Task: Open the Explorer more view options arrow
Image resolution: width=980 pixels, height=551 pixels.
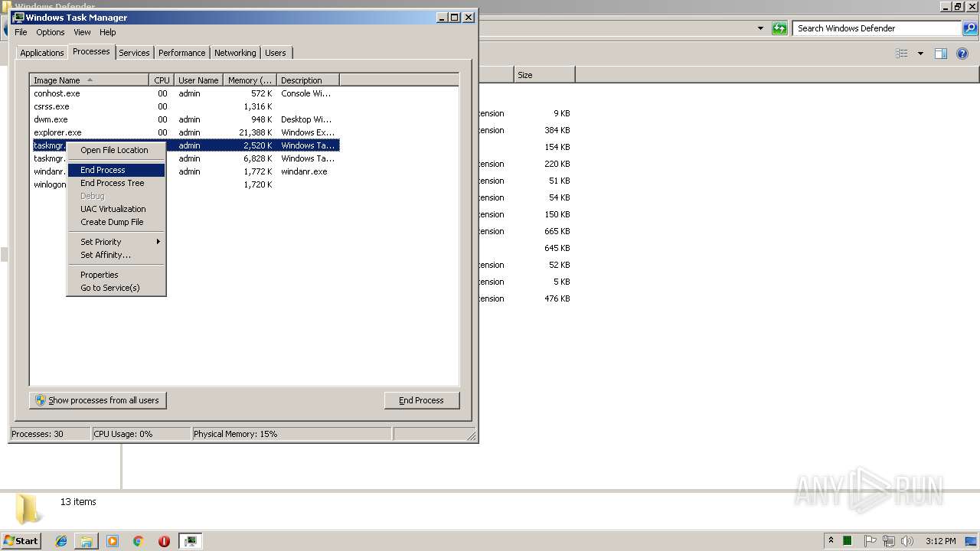Action: pos(920,54)
